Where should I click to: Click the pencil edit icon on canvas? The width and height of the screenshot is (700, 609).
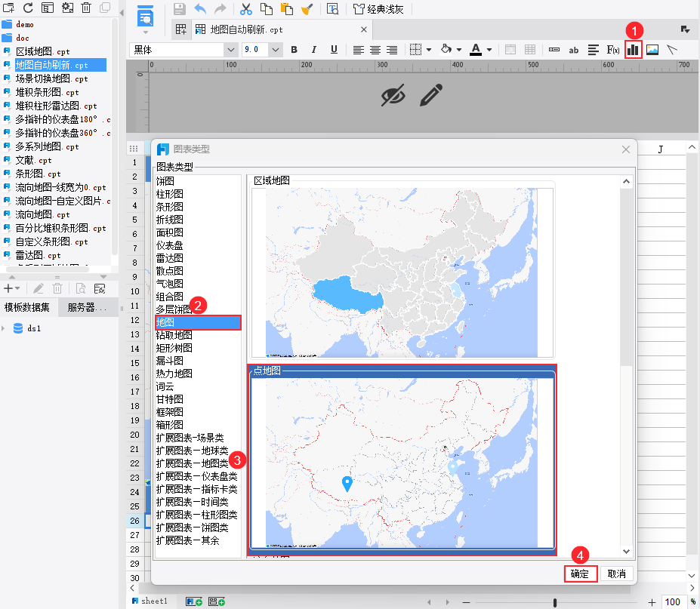click(431, 95)
